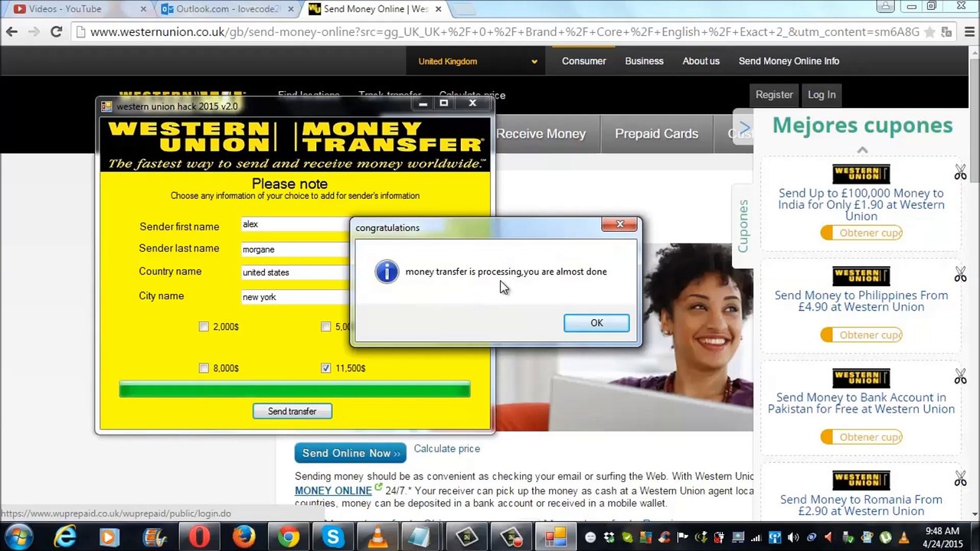This screenshot has height=551, width=980.
Task: Launch Internet Explorer from taskbar
Action: click(65, 537)
